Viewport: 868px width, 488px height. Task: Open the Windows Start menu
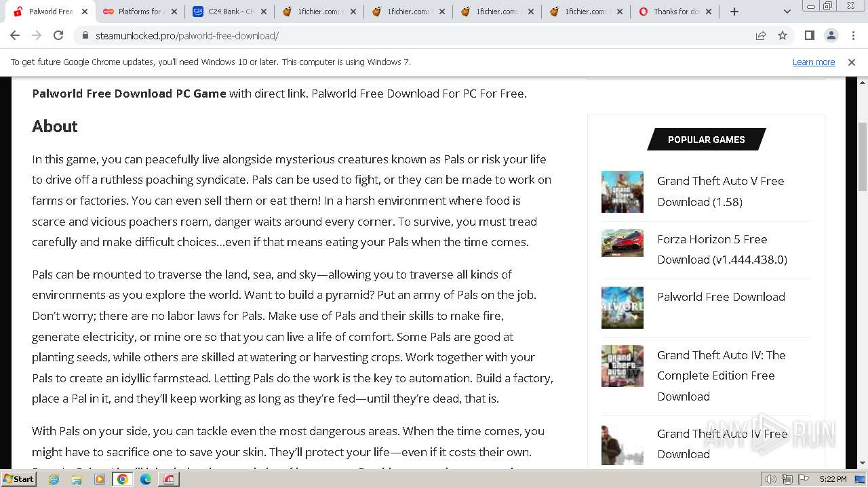click(18, 479)
